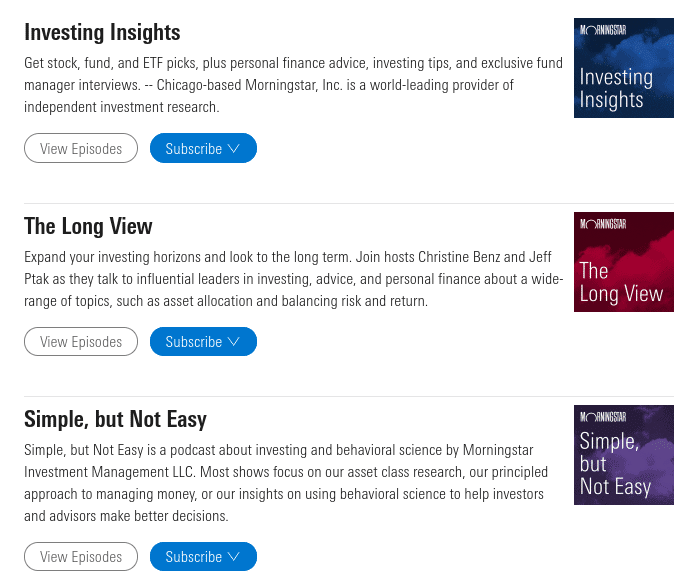View Episodes of Simple, but Not Easy
This screenshot has width=699, height=582.
tap(81, 556)
